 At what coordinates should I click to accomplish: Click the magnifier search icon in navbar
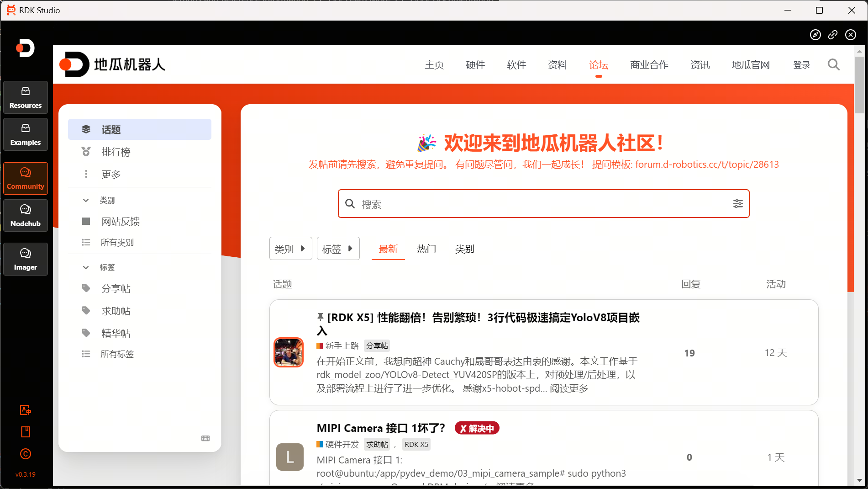(x=833, y=65)
